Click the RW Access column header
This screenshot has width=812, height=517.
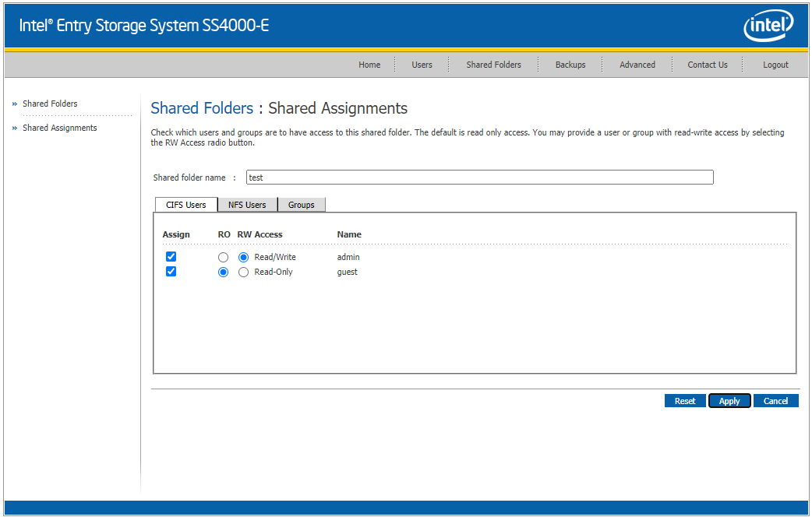point(260,234)
